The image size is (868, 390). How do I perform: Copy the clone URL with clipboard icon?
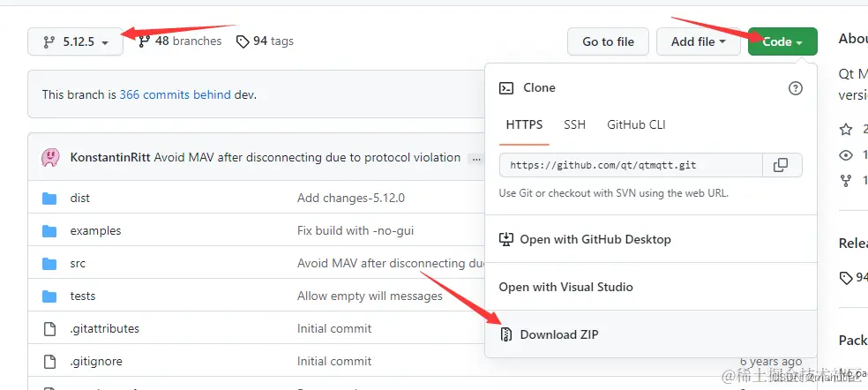pyautogui.click(x=780, y=165)
